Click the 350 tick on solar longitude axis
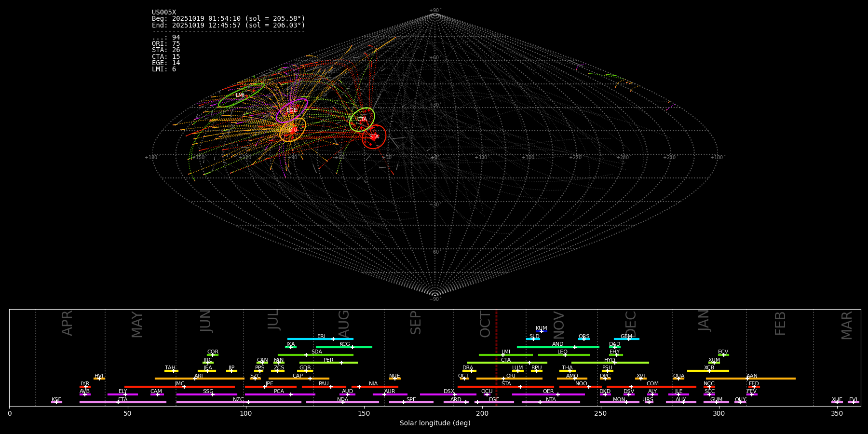The width and height of the screenshot is (868, 434). coord(837,413)
